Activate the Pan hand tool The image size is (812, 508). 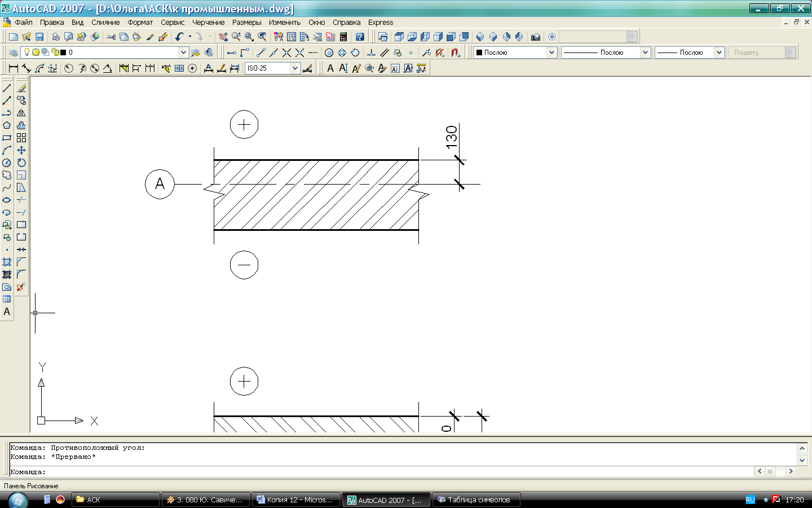click(x=223, y=37)
